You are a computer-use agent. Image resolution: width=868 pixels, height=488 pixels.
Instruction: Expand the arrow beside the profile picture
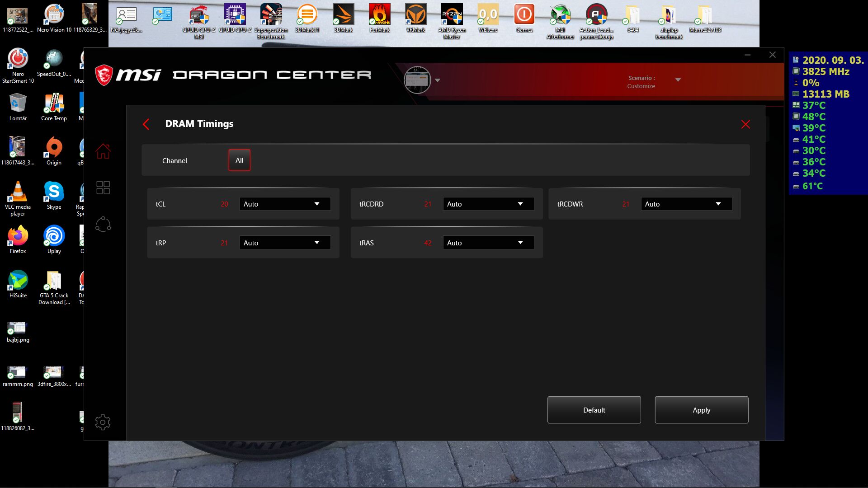(x=437, y=80)
